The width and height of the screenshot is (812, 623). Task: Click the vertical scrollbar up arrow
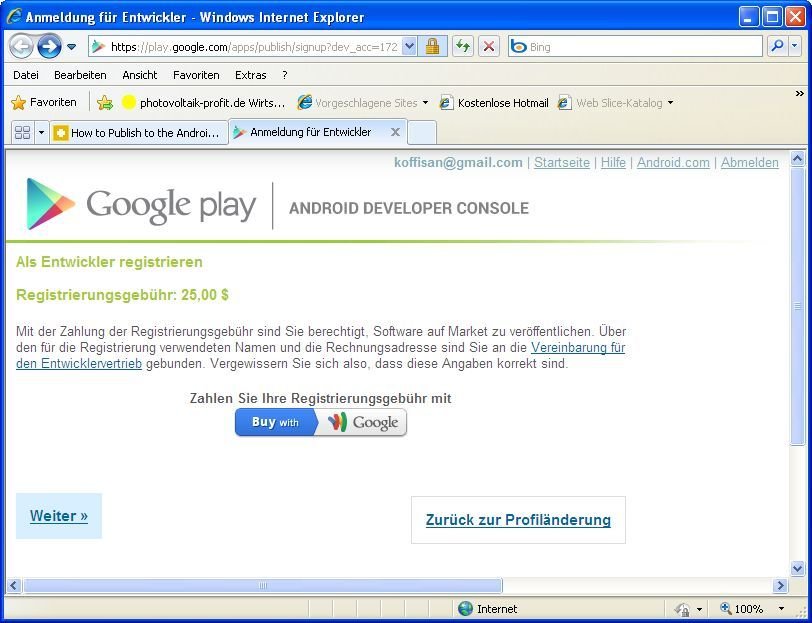pyautogui.click(x=798, y=158)
